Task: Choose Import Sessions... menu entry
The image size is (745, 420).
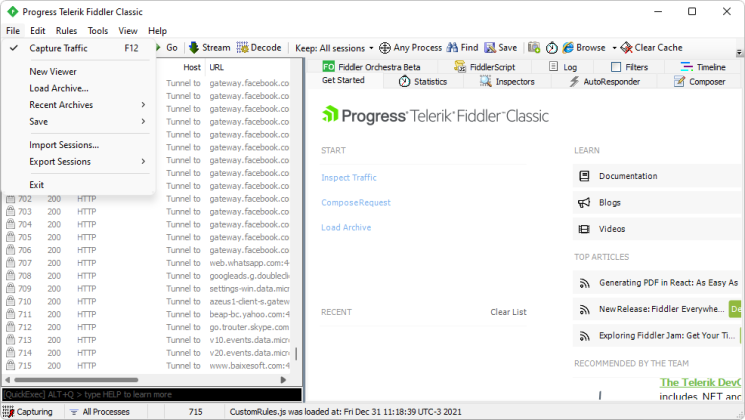Action: pyautogui.click(x=79, y=145)
